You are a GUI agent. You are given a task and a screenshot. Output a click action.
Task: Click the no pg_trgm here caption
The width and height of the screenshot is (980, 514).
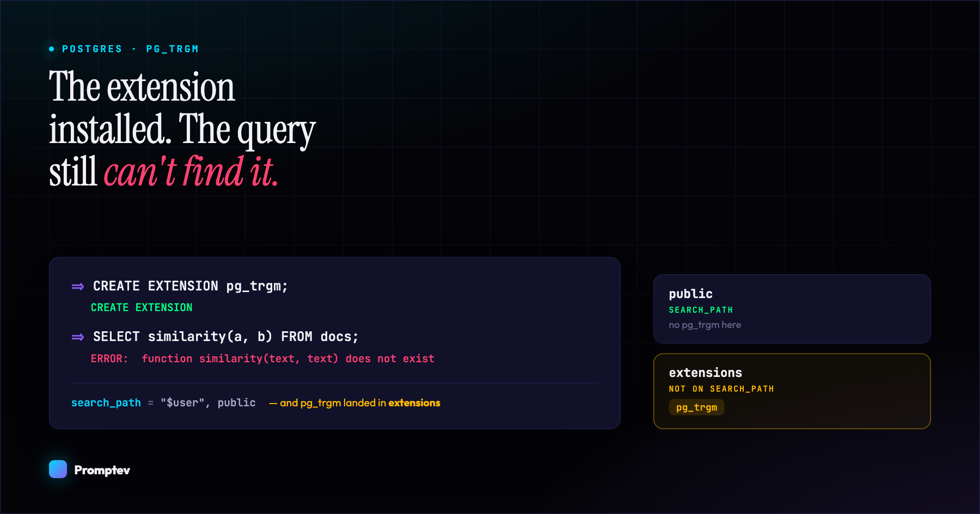pyautogui.click(x=705, y=325)
